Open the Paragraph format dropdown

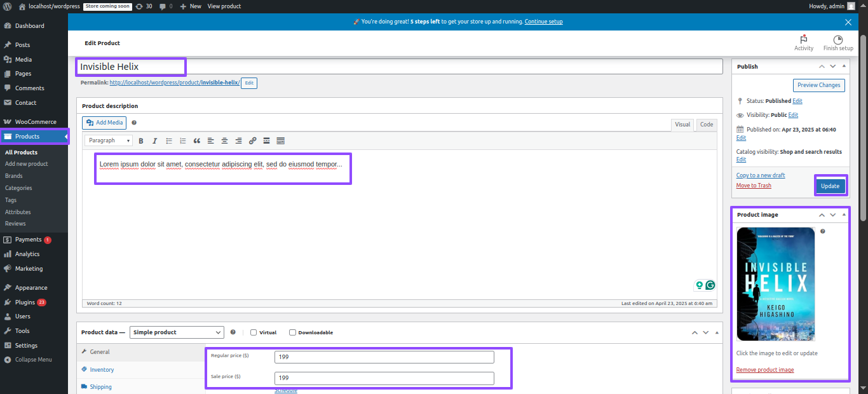coord(109,140)
